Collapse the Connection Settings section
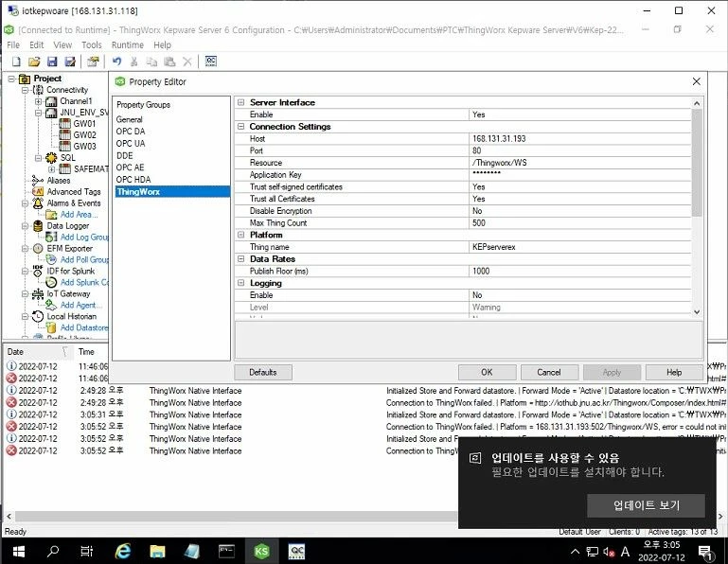 241,126
